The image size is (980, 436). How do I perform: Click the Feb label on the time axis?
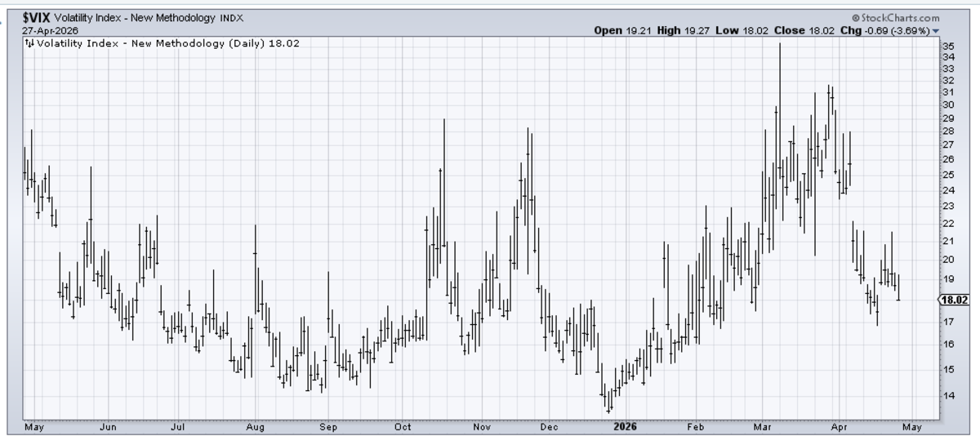695,426
